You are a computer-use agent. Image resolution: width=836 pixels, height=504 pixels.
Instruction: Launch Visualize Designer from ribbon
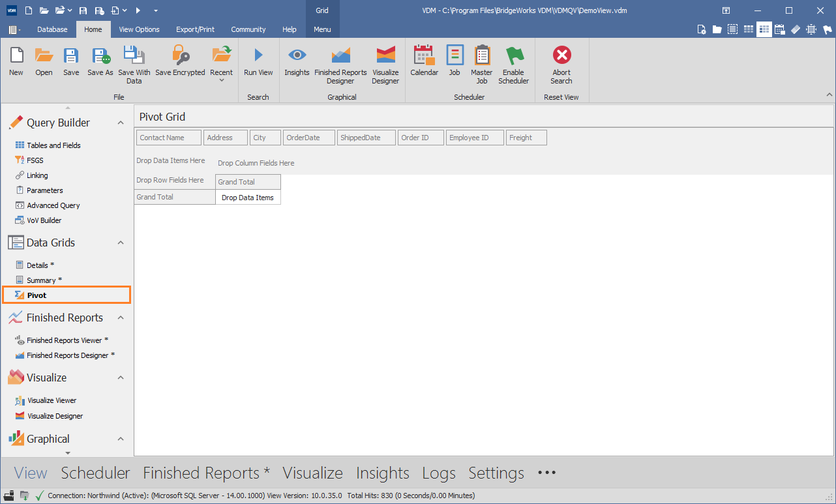coord(385,65)
